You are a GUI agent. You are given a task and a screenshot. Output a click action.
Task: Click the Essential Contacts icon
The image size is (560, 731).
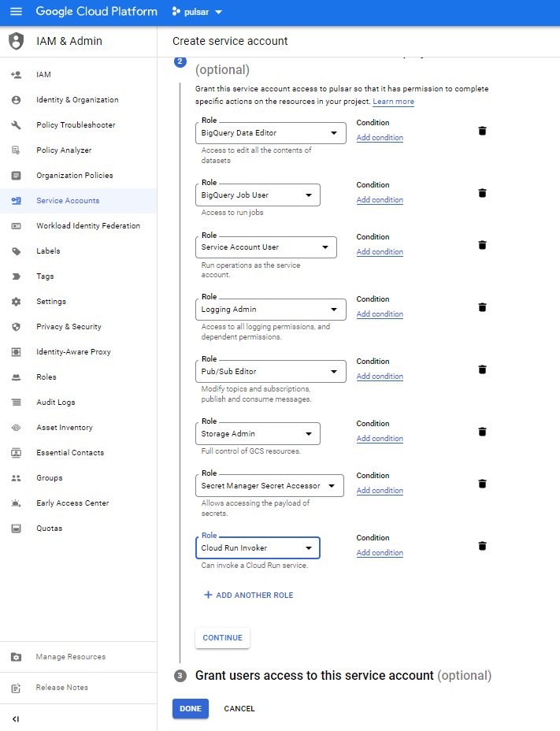[17, 452]
